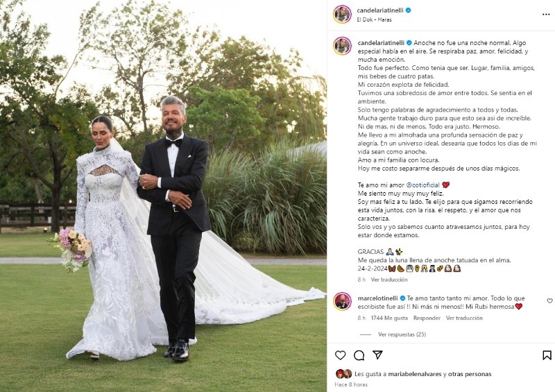The width and height of the screenshot is (555, 392).
Task: Open the El Dok - Haras location
Action: click(x=374, y=19)
